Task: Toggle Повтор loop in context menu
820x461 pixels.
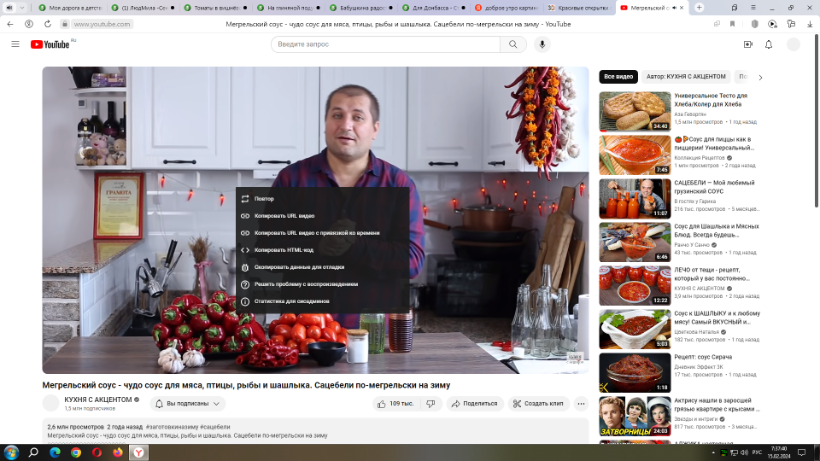Action: point(264,199)
